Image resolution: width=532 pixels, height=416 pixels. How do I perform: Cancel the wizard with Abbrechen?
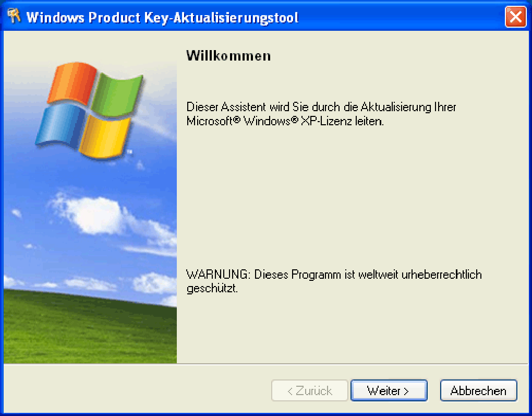(x=478, y=390)
